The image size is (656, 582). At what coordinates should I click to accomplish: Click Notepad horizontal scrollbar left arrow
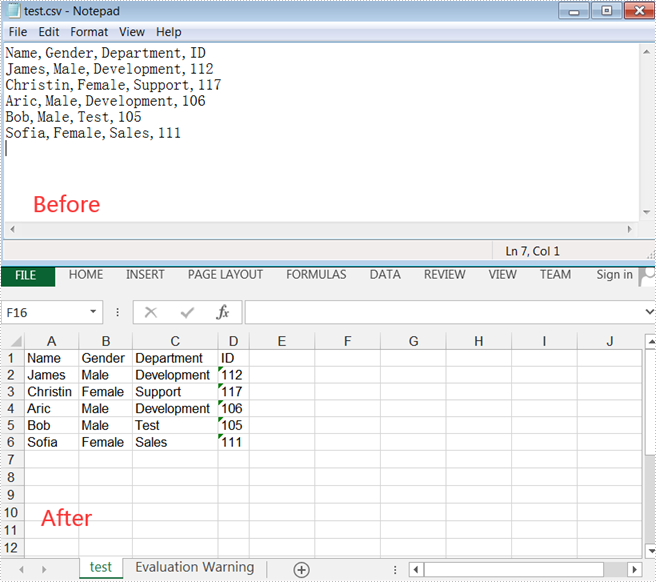[x=12, y=229]
